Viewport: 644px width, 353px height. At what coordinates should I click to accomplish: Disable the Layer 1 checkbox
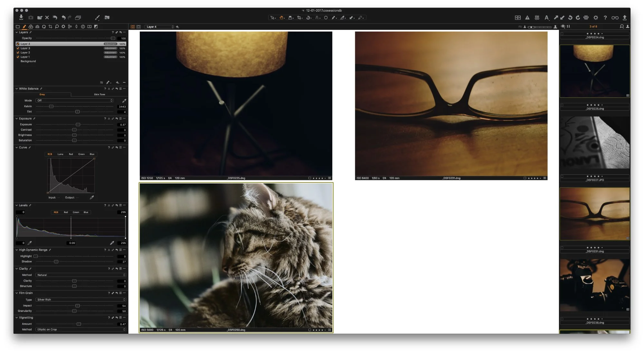click(18, 57)
